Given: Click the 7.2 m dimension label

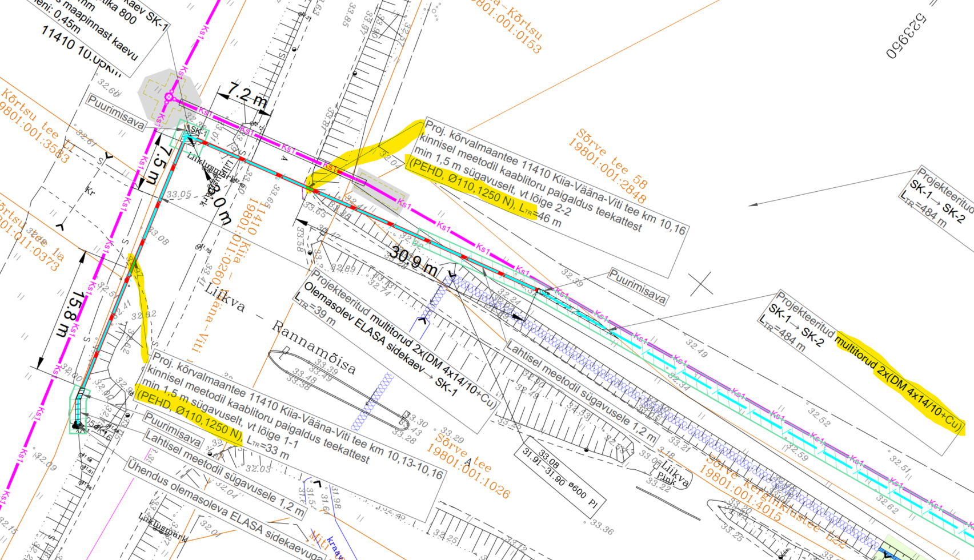Looking at the screenshot, I should click(x=247, y=95).
